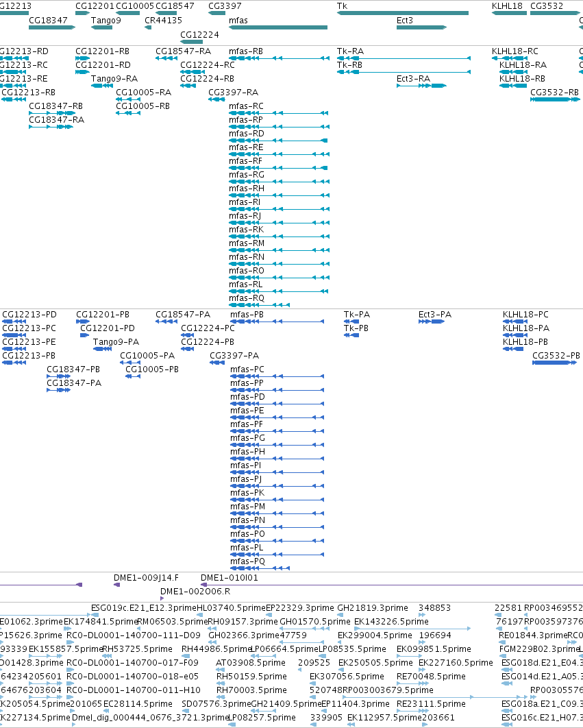Click the CG3397-PA protein label

(234, 356)
